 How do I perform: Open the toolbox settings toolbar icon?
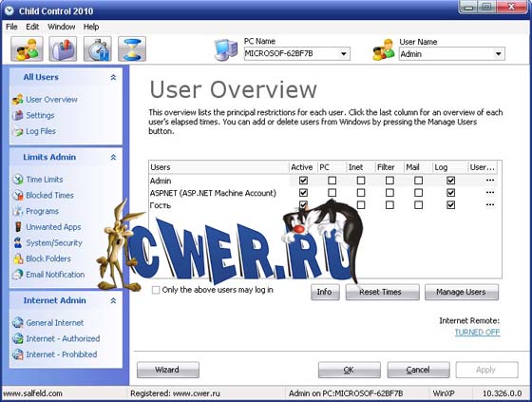click(x=63, y=49)
